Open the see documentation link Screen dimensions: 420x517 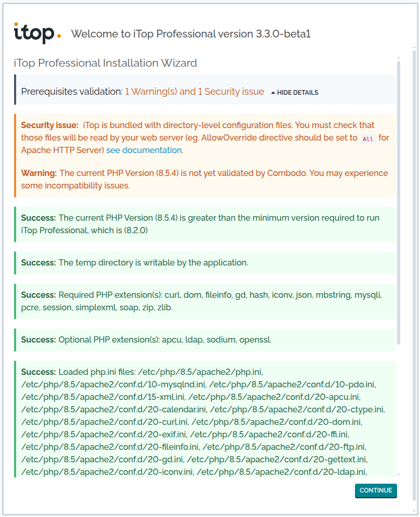coord(144,150)
